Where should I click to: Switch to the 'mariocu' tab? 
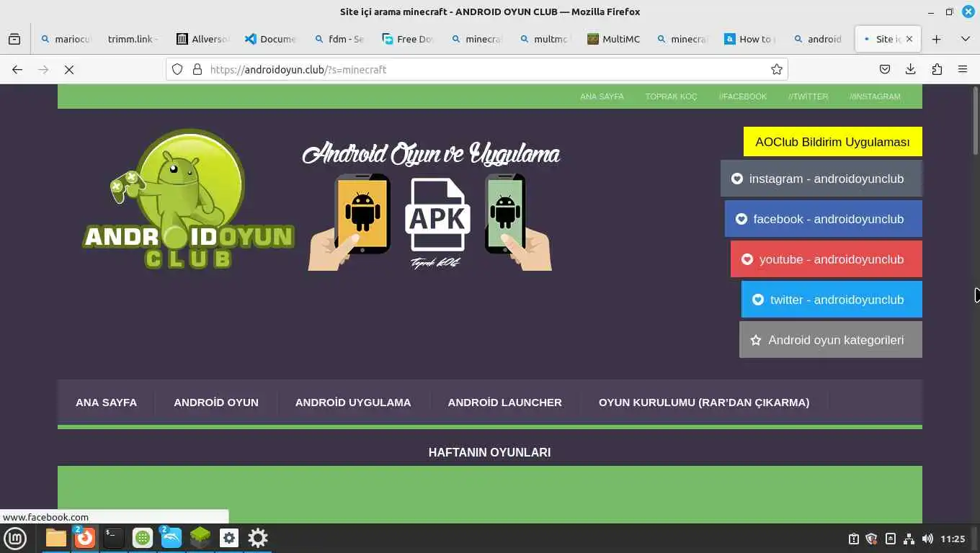(x=66, y=39)
